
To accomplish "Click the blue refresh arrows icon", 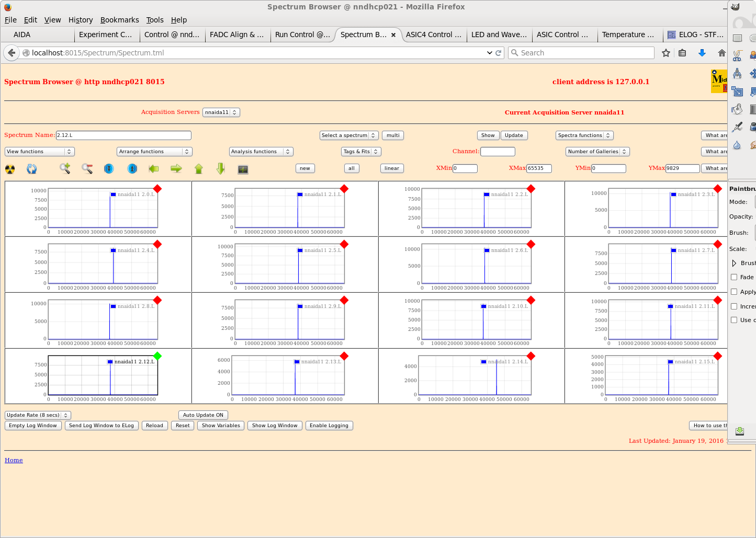I will click(x=32, y=169).
